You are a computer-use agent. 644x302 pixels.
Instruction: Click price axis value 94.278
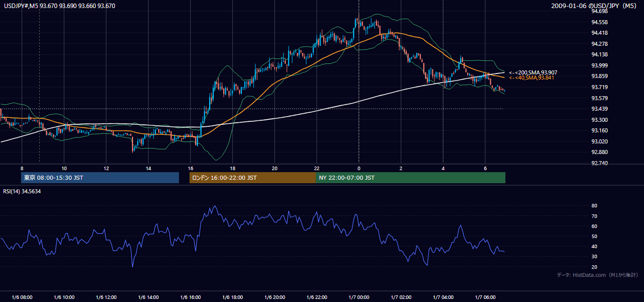click(599, 44)
